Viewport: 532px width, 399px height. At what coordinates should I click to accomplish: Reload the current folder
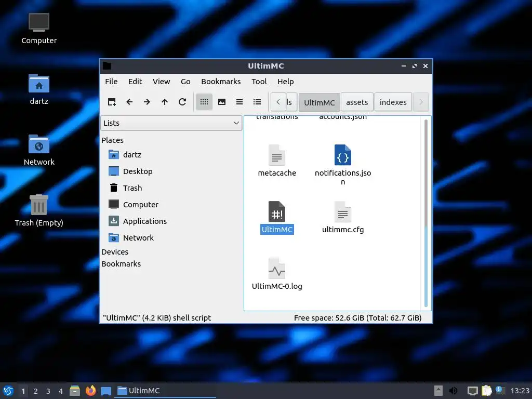[x=182, y=102]
